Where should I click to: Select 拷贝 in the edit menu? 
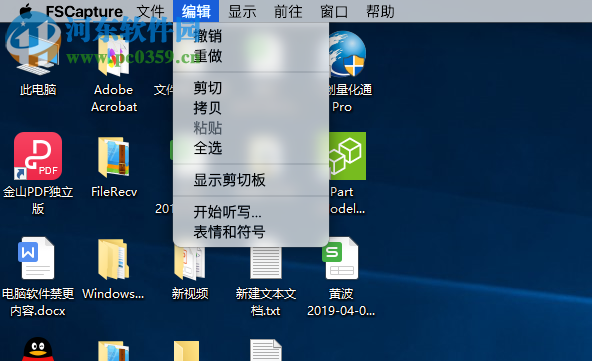(251, 108)
